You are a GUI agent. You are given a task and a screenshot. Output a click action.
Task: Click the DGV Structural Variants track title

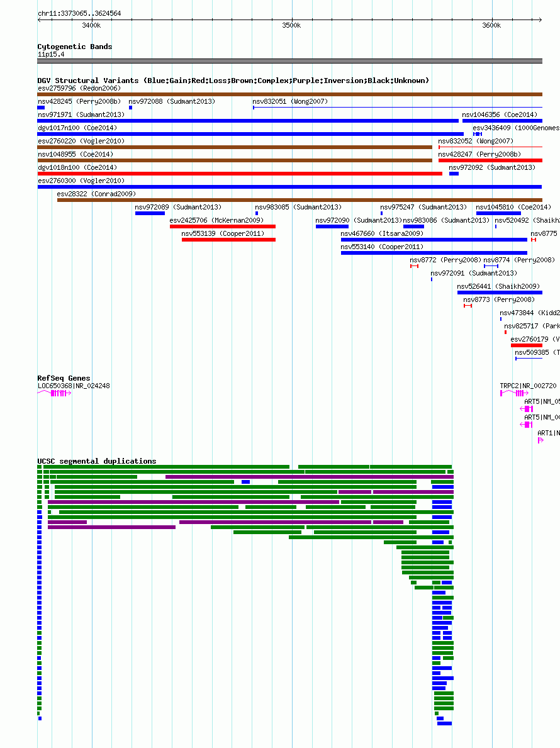[233, 81]
